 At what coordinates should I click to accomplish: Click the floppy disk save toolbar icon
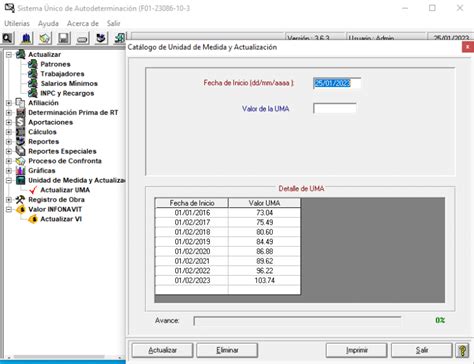tap(63, 38)
